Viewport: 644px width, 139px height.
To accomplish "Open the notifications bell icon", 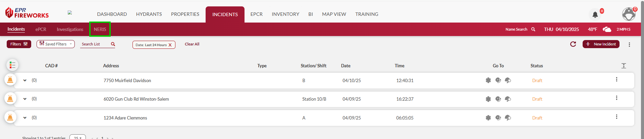I will tap(595, 14).
